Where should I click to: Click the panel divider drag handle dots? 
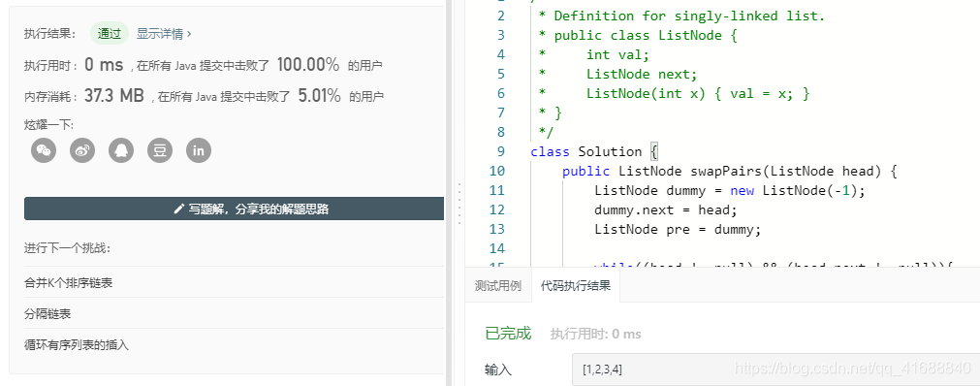459,204
